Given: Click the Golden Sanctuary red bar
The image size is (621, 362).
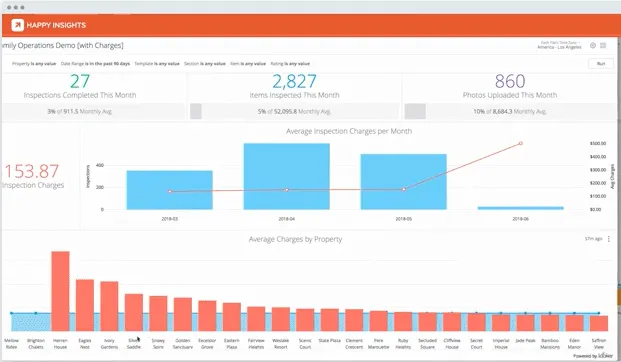Looking at the screenshot, I should click(183, 314).
